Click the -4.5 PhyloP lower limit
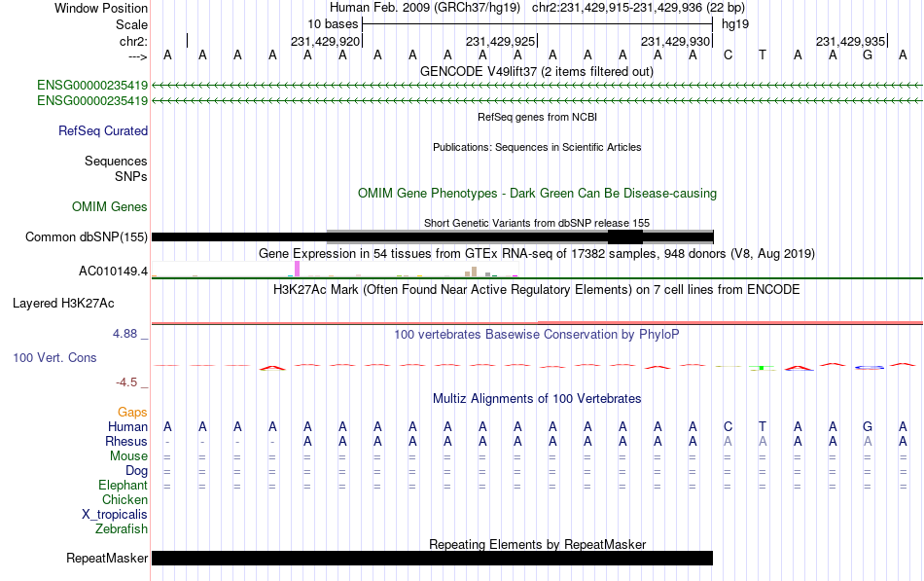Viewport: 924px width, 581px height. (x=126, y=382)
